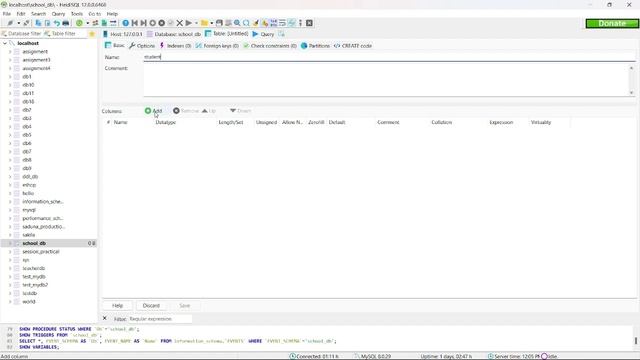This screenshot has height=360, width=640.
Task: Click the Filter regular expression field
Action: [x=160, y=319]
